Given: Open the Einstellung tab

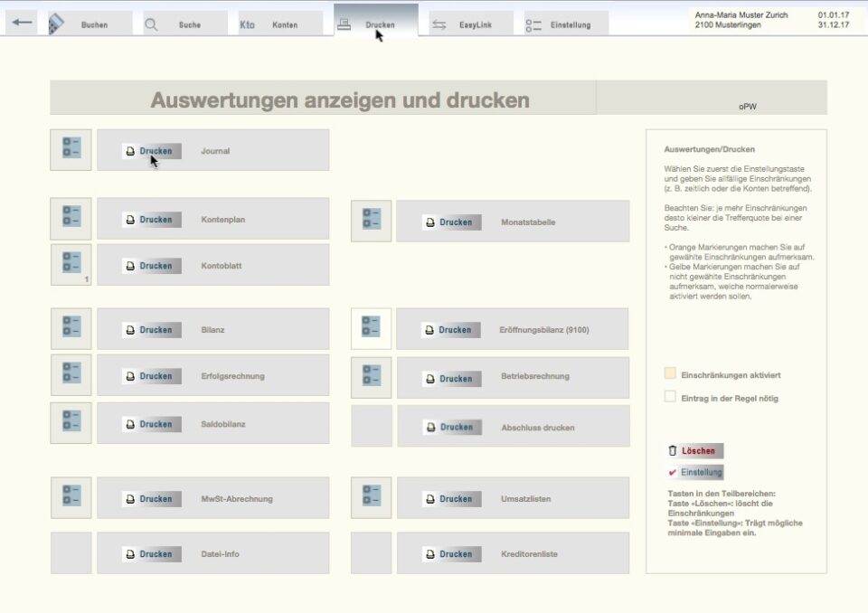Looking at the screenshot, I should tap(566, 24).
